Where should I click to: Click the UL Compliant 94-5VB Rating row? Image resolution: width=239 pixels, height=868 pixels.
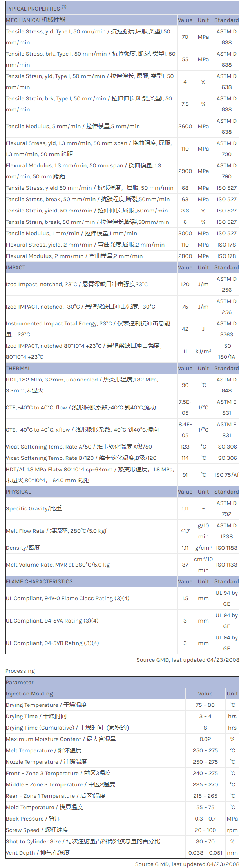[52, 643]
